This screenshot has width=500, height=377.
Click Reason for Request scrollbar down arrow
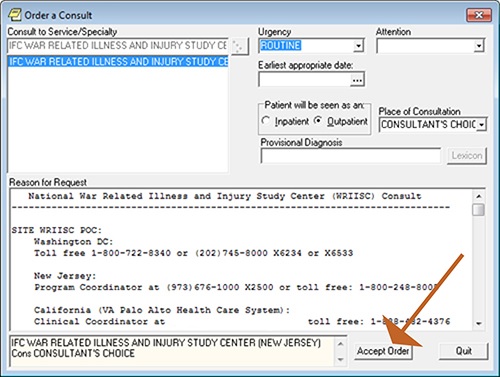479,323
